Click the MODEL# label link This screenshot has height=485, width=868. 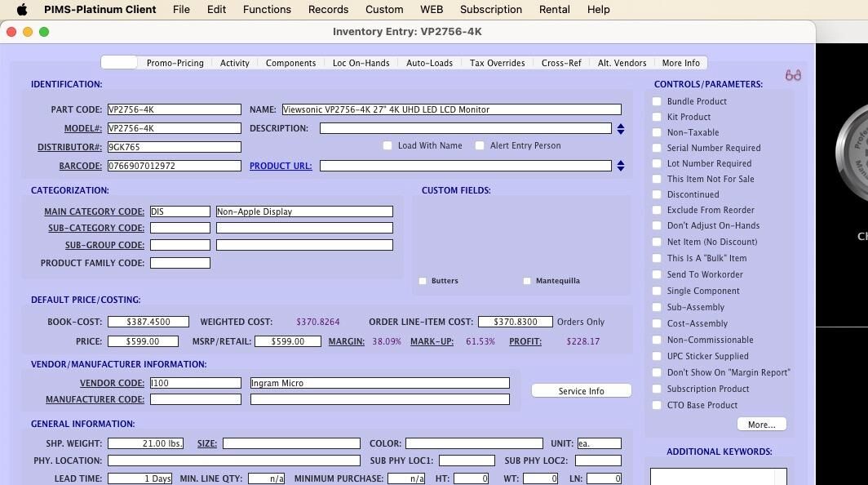pos(83,128)
